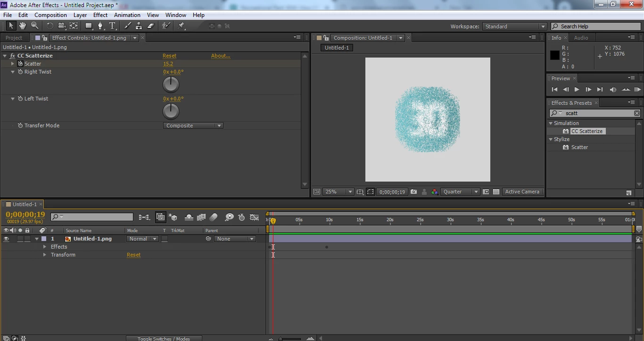Select the Unified Camera tool
This screenshot has height=341, width=644.
[x=62, y=26]
